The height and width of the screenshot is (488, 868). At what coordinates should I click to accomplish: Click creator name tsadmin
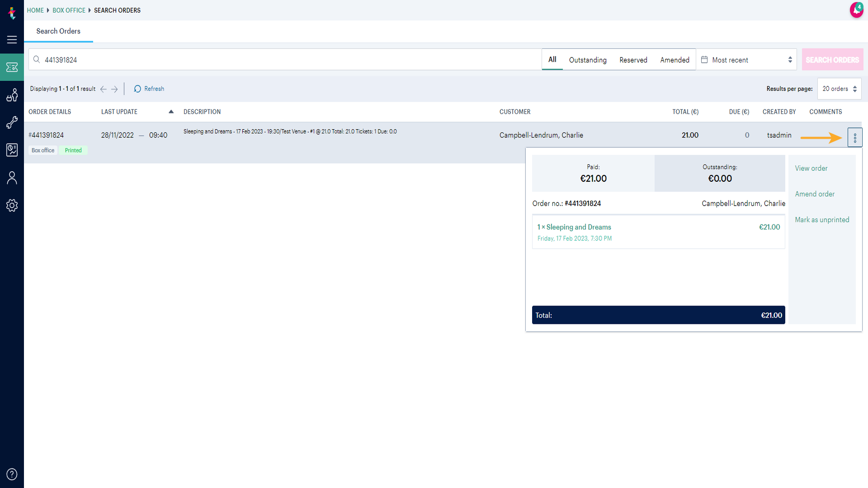point(779,135)
